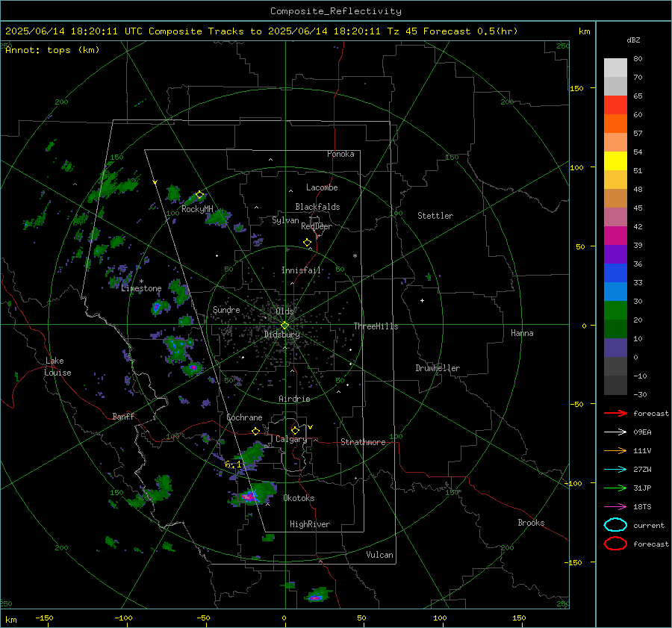This screenshot has width=672, height=628.
Task: Click the RedDeer city label
Action: point(317,226)
